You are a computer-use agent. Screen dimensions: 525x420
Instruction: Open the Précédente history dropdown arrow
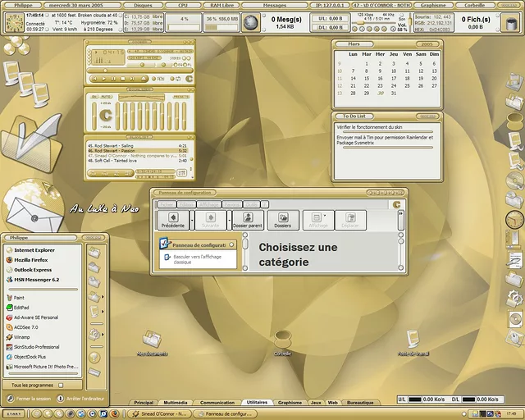[x=192, y=220]
